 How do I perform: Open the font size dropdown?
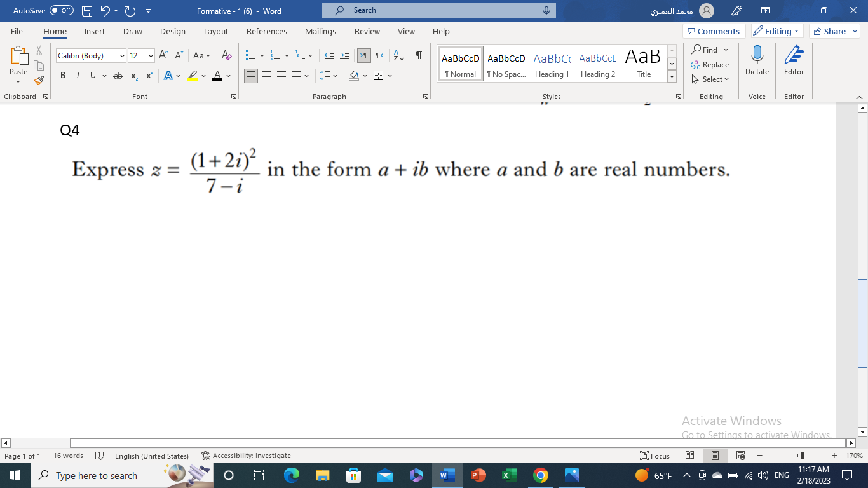(150, 56)
